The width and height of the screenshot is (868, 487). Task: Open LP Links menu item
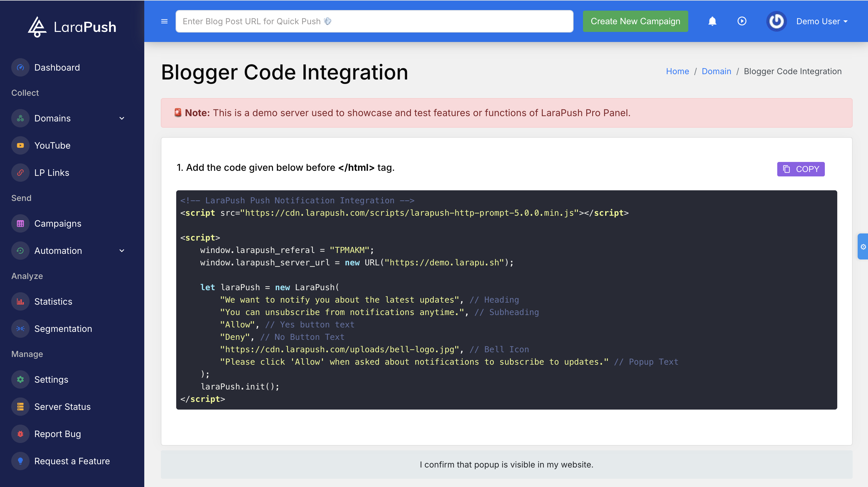51,173
